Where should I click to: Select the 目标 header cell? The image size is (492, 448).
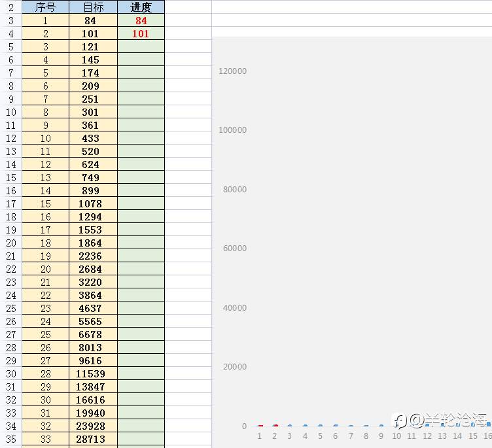(93, 7)
